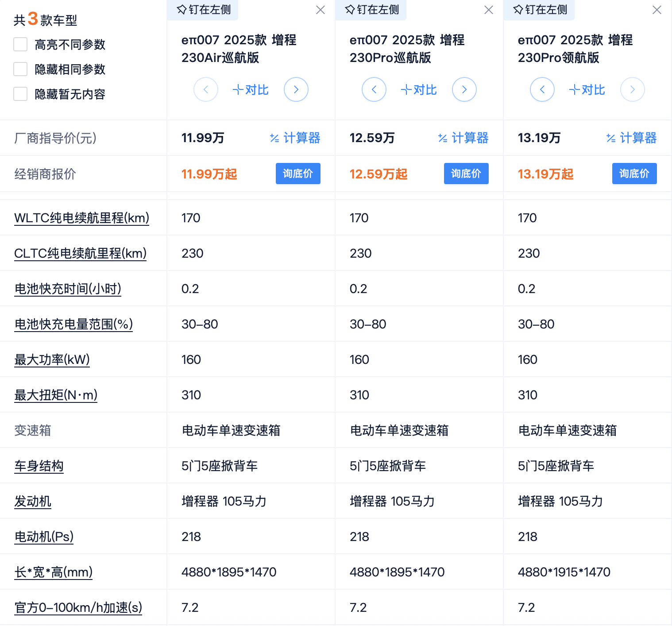This screenshot has height=626, width=672.
Task: Click the 变速箱 row label
Action: pyautogui.click(x=33, y=430)
